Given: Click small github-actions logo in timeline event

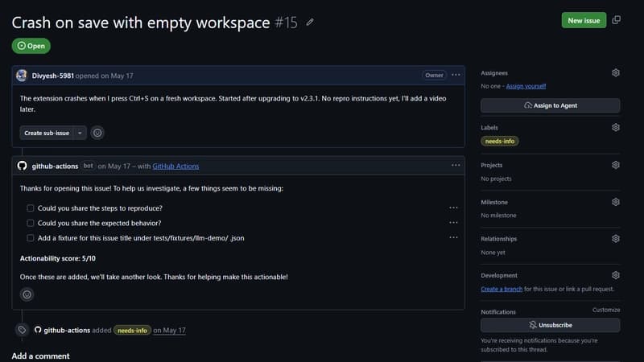Looking at the screenshot, I should [x=38, y=330].
